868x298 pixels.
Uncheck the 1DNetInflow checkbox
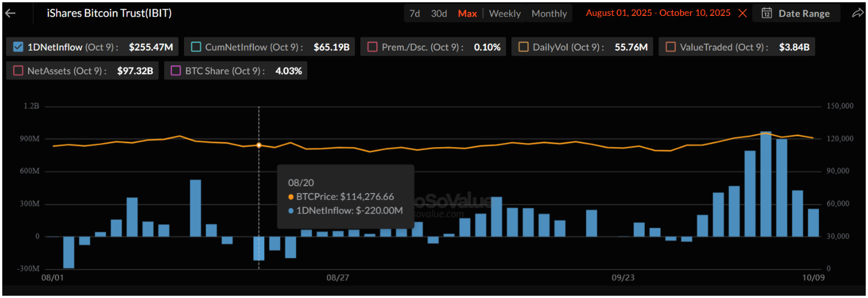point(18,47)
